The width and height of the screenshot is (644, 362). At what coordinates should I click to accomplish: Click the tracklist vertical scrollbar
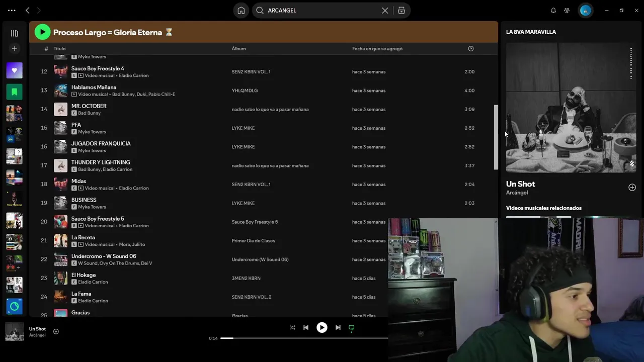[x=496, y=137]
